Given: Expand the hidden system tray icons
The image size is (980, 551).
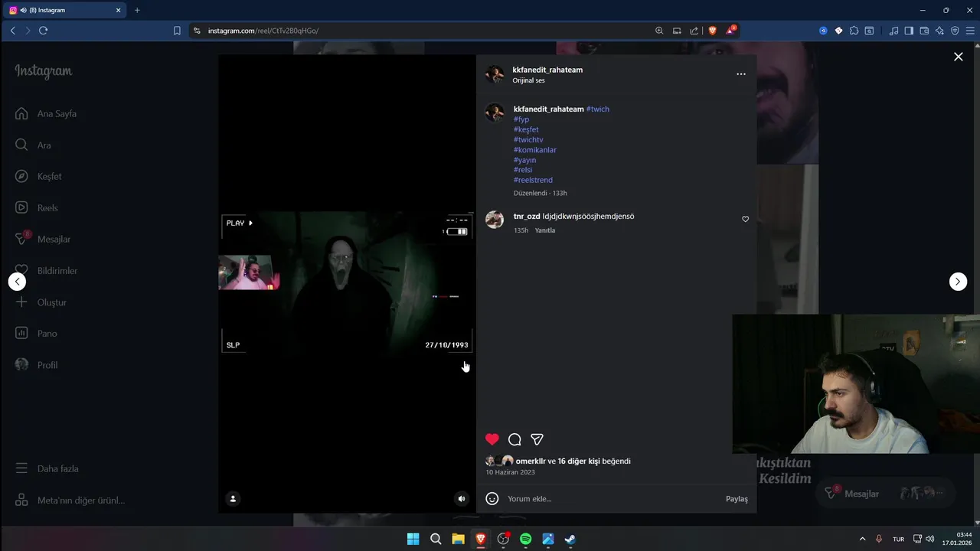Looking at the screenshot, I should (862, 539).
